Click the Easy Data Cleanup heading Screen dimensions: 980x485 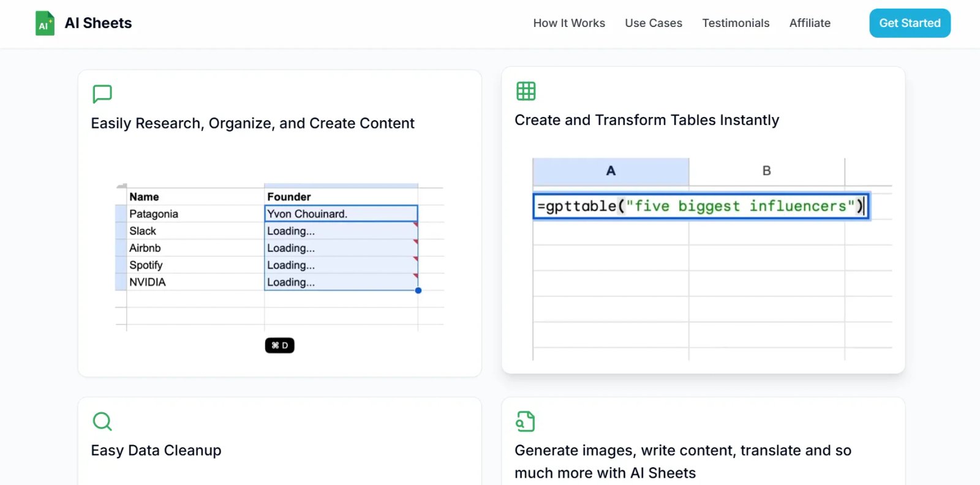(156, 450)
